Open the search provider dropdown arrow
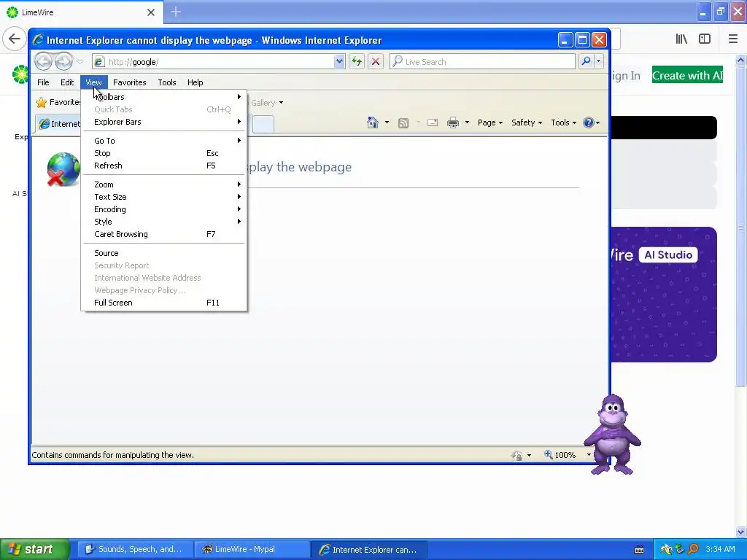 click(598, 61)
